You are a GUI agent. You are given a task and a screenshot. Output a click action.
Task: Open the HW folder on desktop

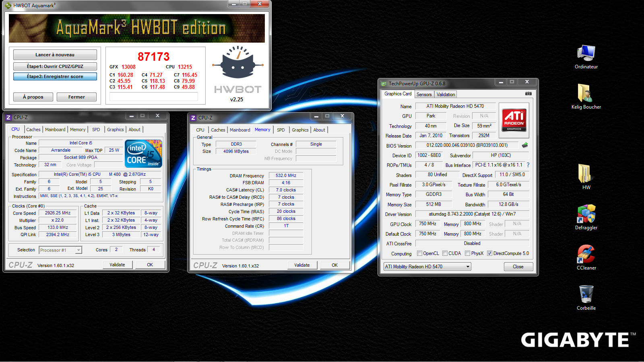586,177
